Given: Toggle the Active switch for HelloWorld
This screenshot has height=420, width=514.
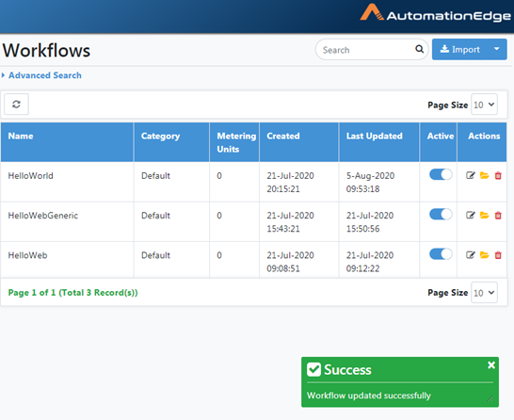Looking at the screenshot, I should [x=441, y=174].
